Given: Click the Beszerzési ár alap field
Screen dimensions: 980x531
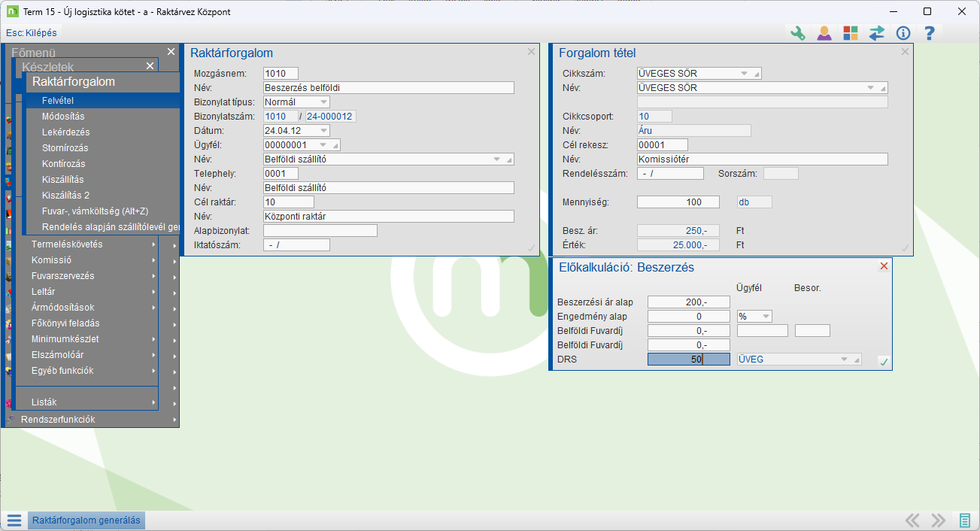Looking at the screenshot, I should pyautogui.click(x=688, y=302).
